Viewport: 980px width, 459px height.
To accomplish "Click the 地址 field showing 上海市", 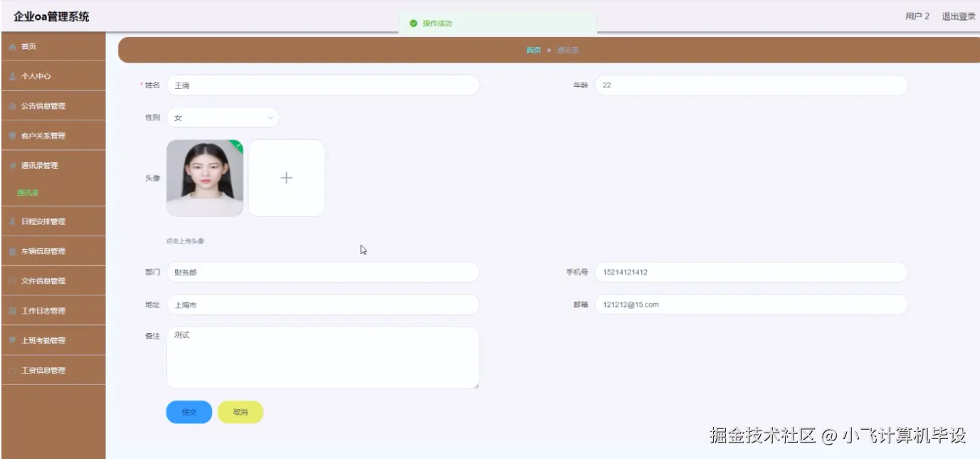I will pos(323,305).
